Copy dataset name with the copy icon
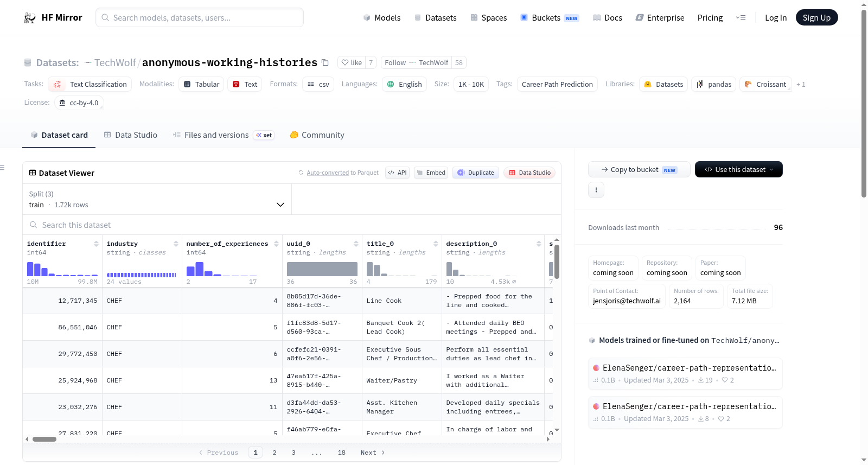 (x=325, y=62)
